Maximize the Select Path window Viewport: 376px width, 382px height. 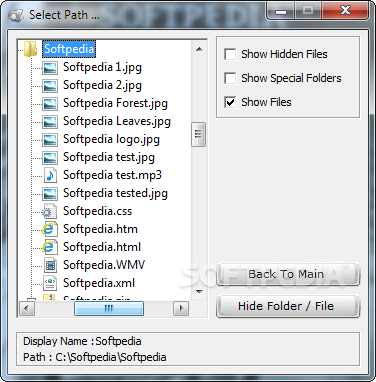pyautogui.click(x=308, y=11)
